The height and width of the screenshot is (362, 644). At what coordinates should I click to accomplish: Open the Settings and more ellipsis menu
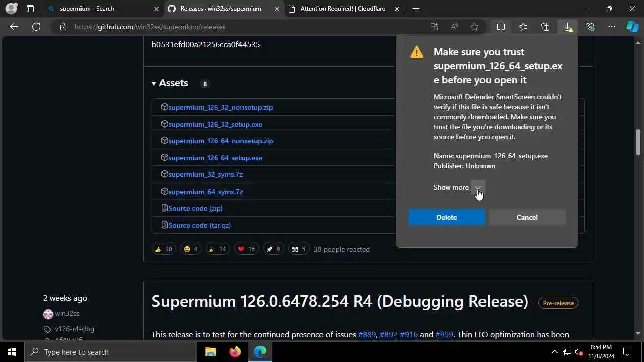[x=612, y=27]
